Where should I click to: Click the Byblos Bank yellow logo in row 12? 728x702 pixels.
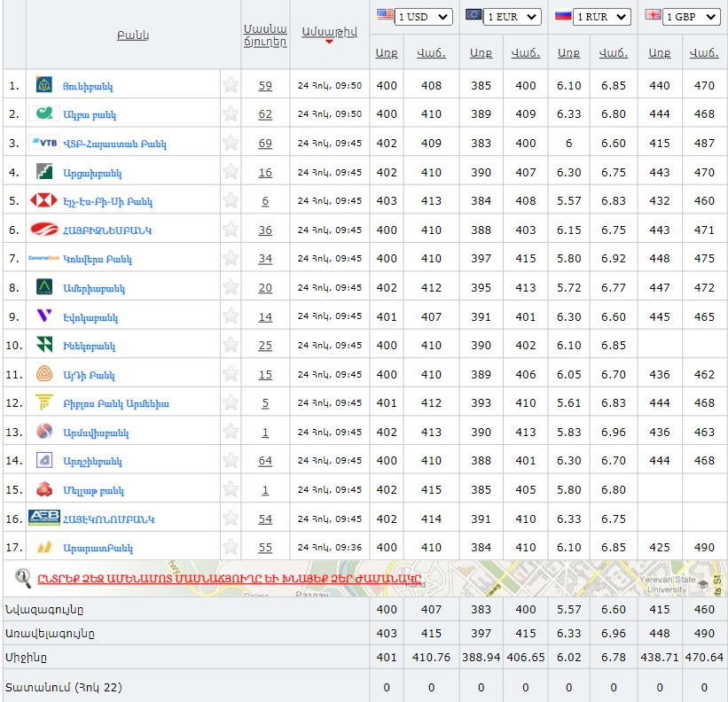coord(44,402)
